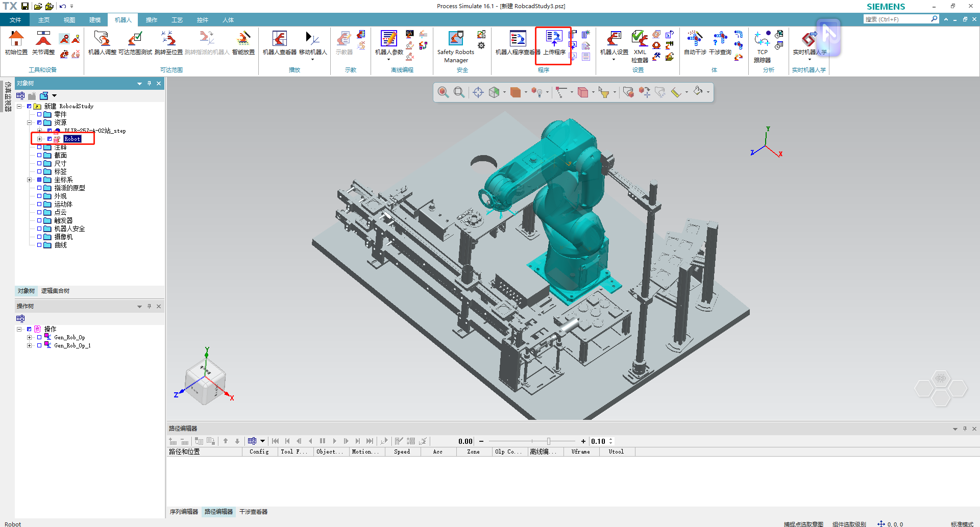Screen dimensions: 980x527
Task: Click the 搜索 search input field
Action: point(897,19)
